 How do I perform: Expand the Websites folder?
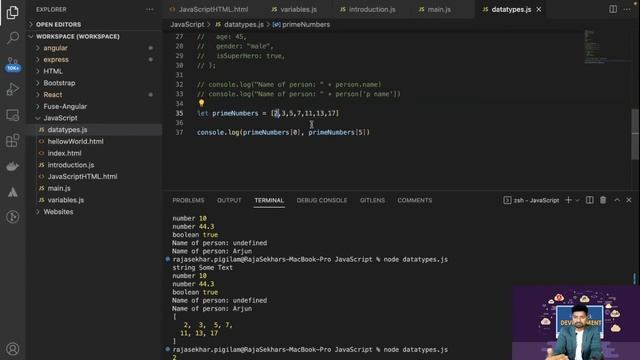pyautogui.click(x=58, y=212)
